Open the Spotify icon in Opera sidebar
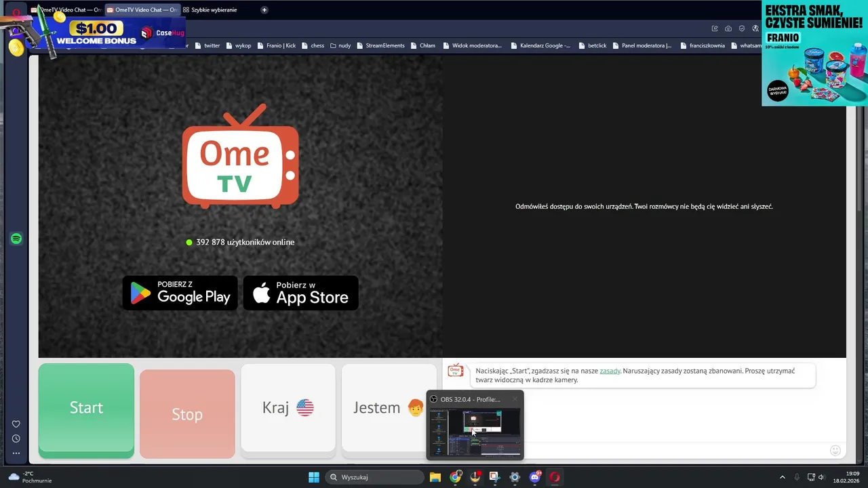Screen dimensions: 868x488 click(x=16, y=239)
